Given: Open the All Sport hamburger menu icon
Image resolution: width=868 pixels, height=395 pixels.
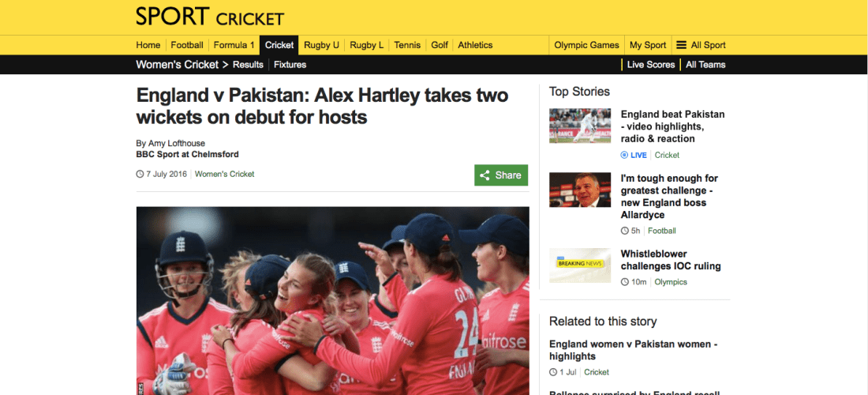Looking at the screenshot, I should tap(682, 46).
